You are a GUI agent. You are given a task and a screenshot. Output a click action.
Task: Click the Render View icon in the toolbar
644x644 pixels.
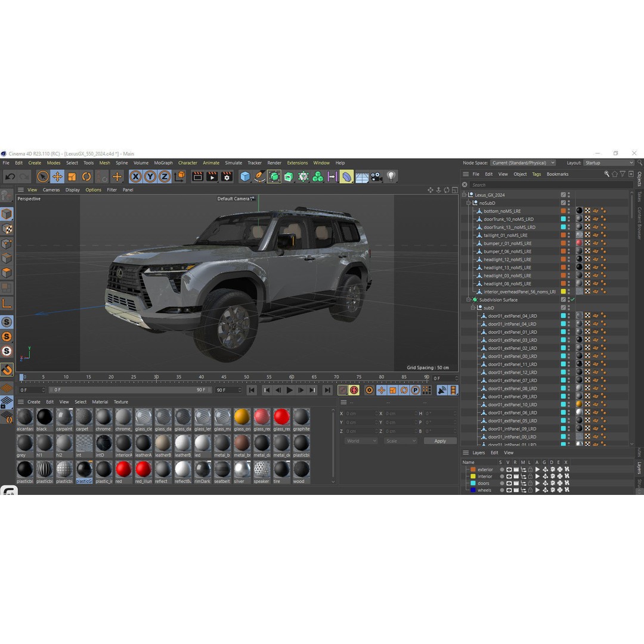tap(197, 177)
